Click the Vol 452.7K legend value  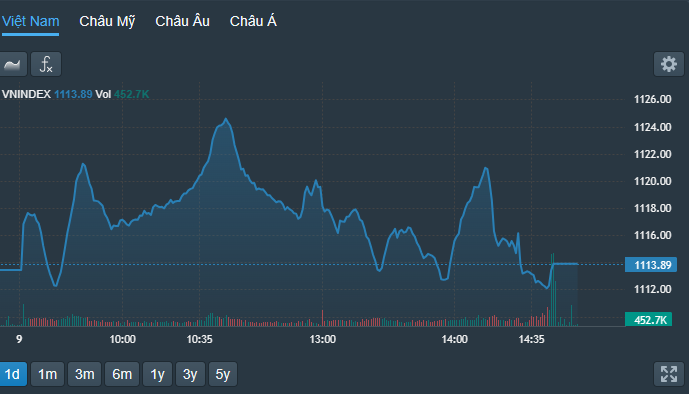[x=123, y=94]
